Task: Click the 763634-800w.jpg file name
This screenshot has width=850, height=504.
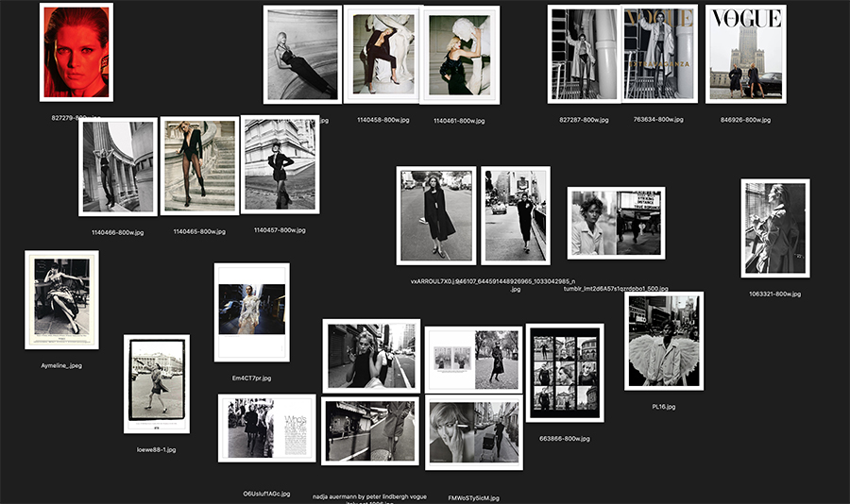Action: click(x=658, y=119)
